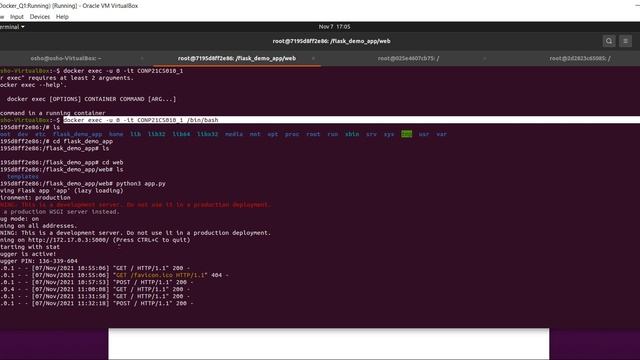Click the 'srv' directory name

371,134
